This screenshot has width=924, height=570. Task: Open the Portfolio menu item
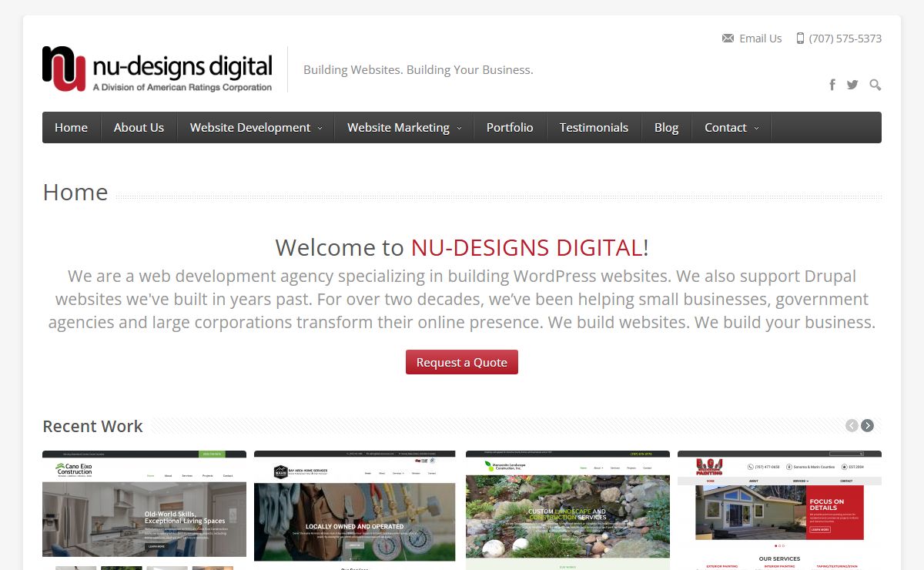click(510, 128)
